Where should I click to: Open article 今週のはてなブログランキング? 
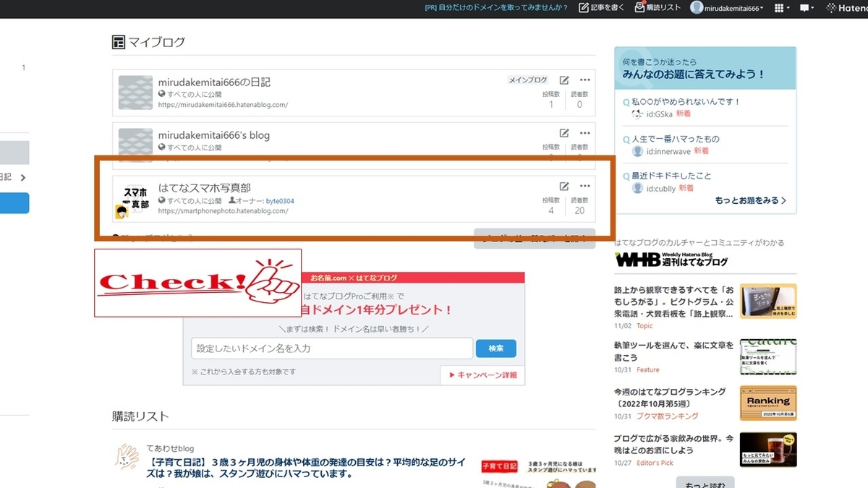671,398
